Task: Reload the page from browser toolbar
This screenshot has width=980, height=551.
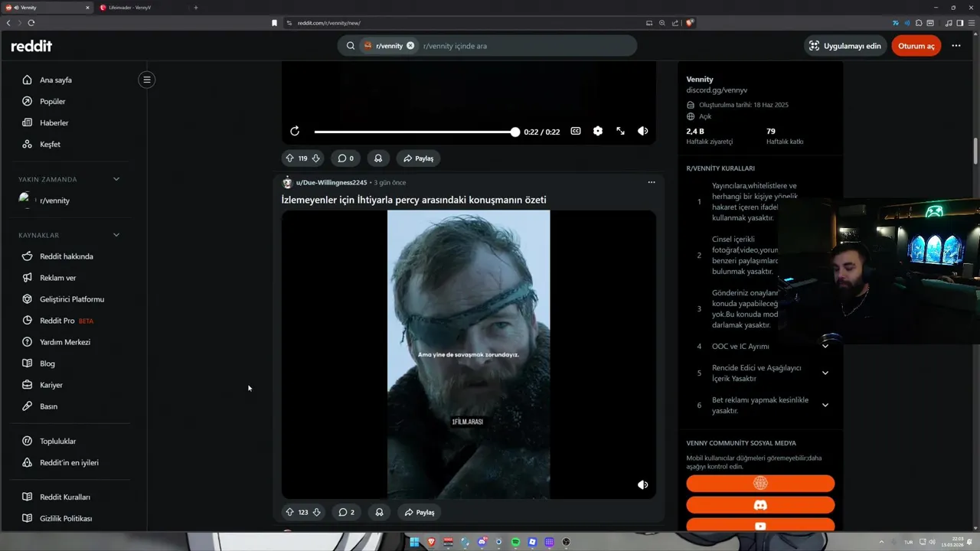Action: 31,23
